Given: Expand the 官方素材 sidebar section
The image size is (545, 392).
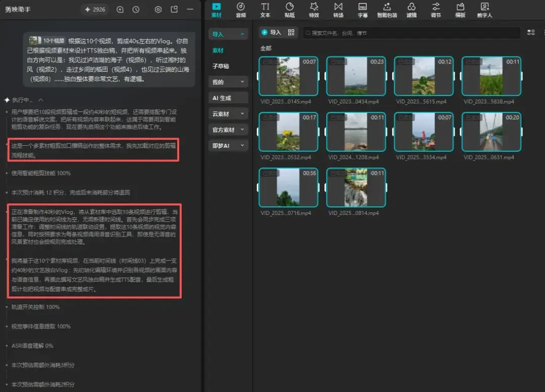Looking at the screenshot, I should (228, 130).
